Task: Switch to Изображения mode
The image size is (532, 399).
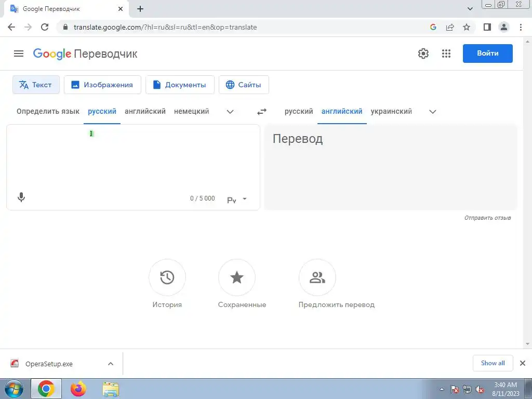Action: click(x=102, y=85)
